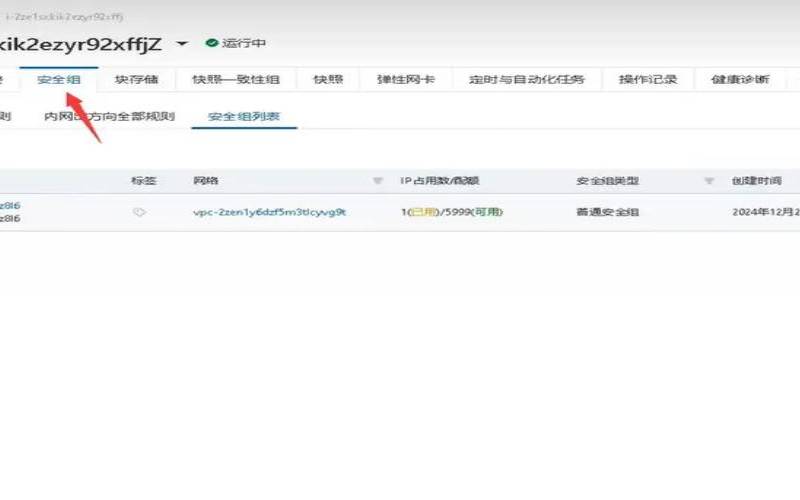Click the tag icon in the row
The height and width of the screenshot is (500, 800).
click(139, 212)
